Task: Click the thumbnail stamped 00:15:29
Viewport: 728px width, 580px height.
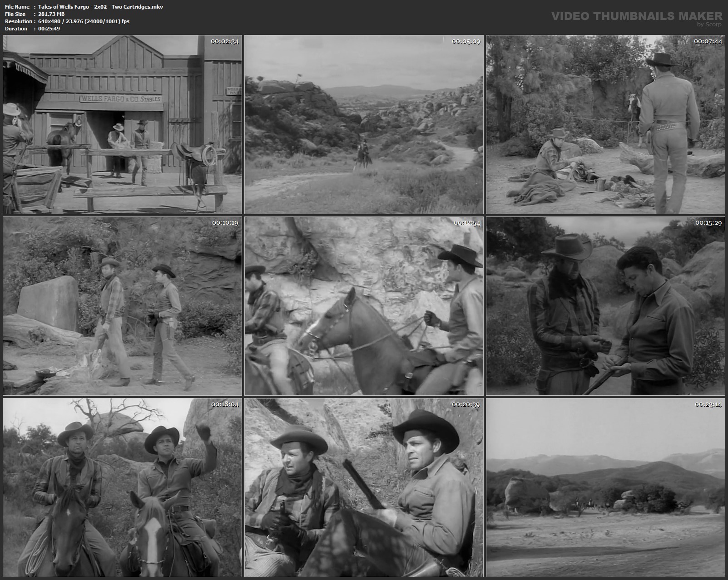Action: [x=605, y=306]
